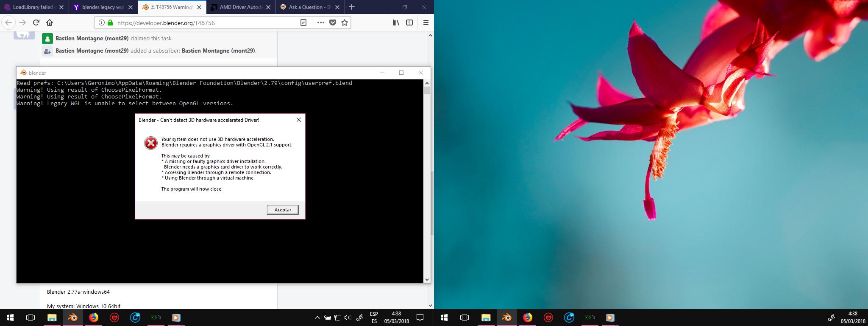Click console scrollbar up arrow

coord(427,83)
